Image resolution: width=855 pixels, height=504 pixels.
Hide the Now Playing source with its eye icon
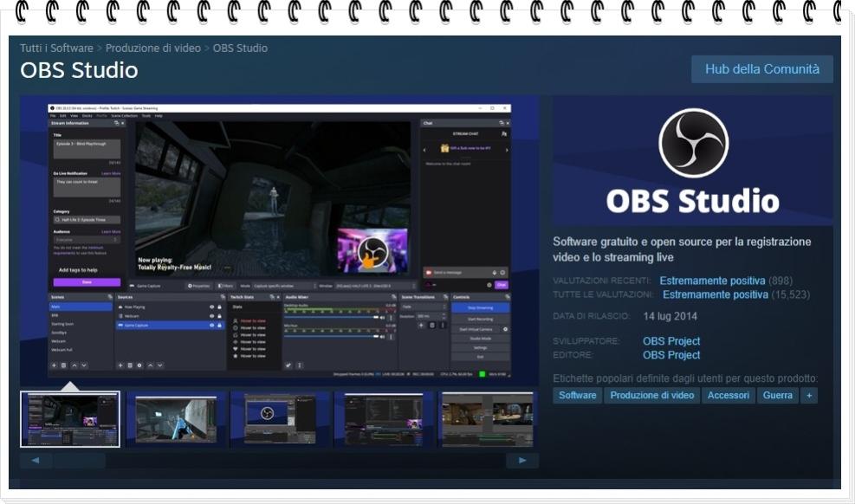pyautogui.click(x=211, y=307)
